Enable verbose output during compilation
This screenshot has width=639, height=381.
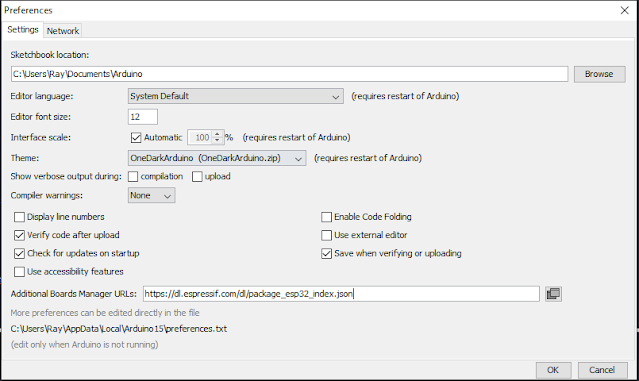coord(133,176)
